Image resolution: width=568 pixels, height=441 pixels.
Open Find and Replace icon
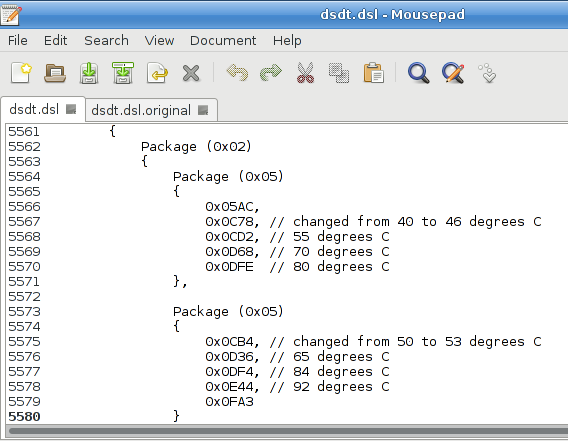coord(453,73)
